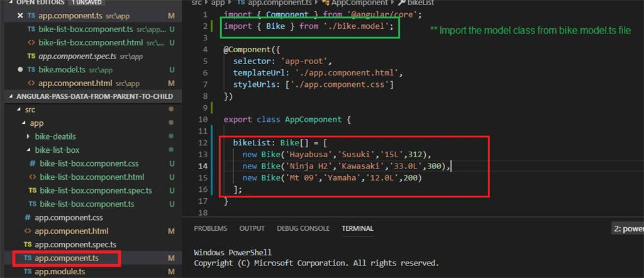Click the 'Windows PowerShell' terminal text
This screenshot has width=644, height=278.
pyautogui.click(x=233, y=253)
